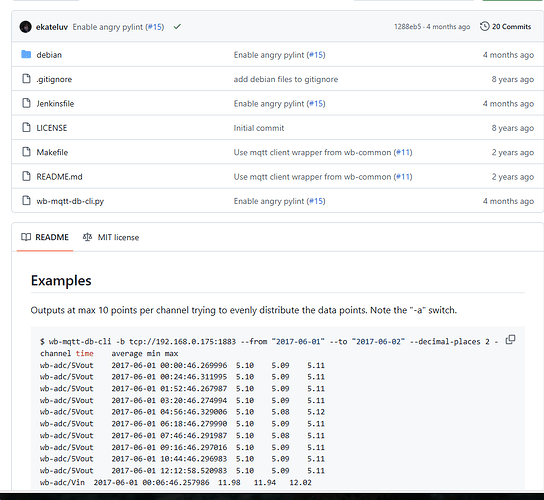Image resolution: width=544 pixels, height=500 pixels.
Task: Open pull request #15 in wb-mqtt-db-cli.py row
Action: tap(316, 201)
